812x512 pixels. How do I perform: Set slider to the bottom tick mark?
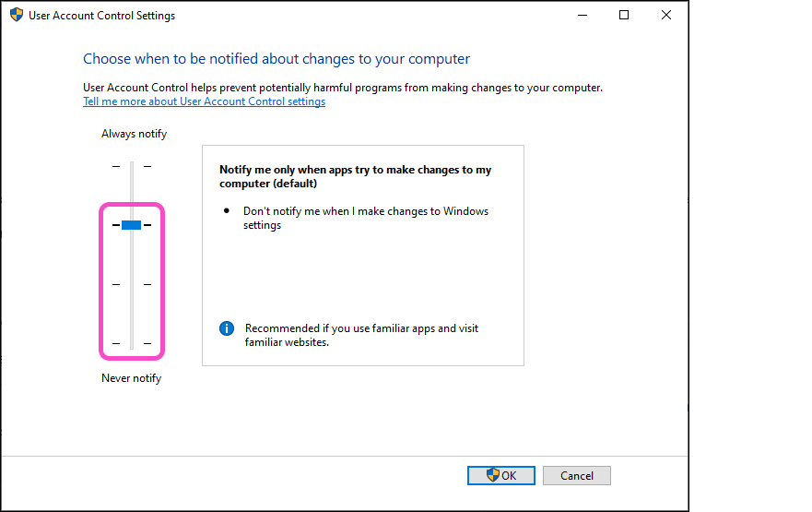[x=131, y=343]
